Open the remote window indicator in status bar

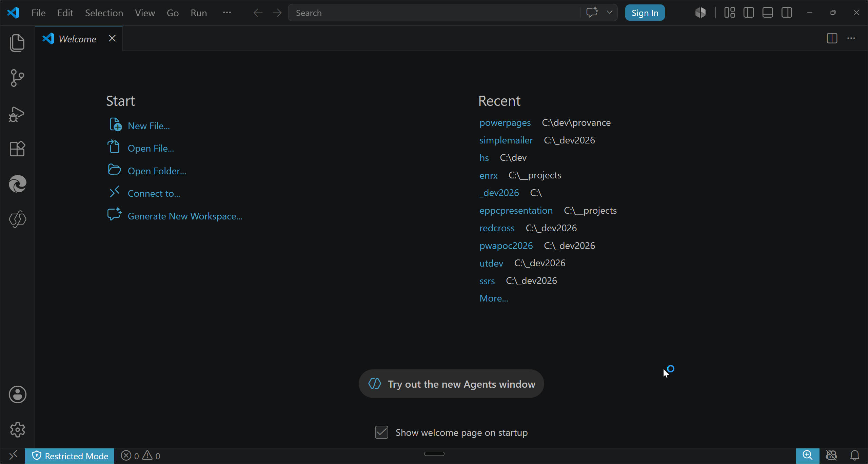[13, 456]
